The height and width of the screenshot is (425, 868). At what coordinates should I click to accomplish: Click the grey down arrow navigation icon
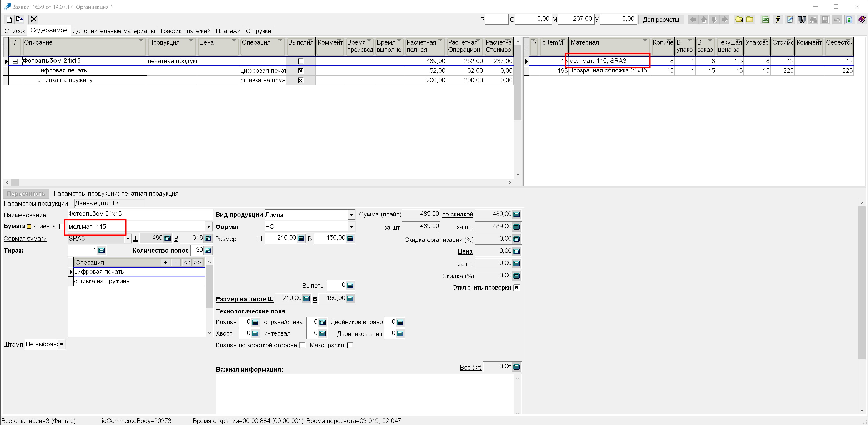pyautogui.click(x=714, y=20)
